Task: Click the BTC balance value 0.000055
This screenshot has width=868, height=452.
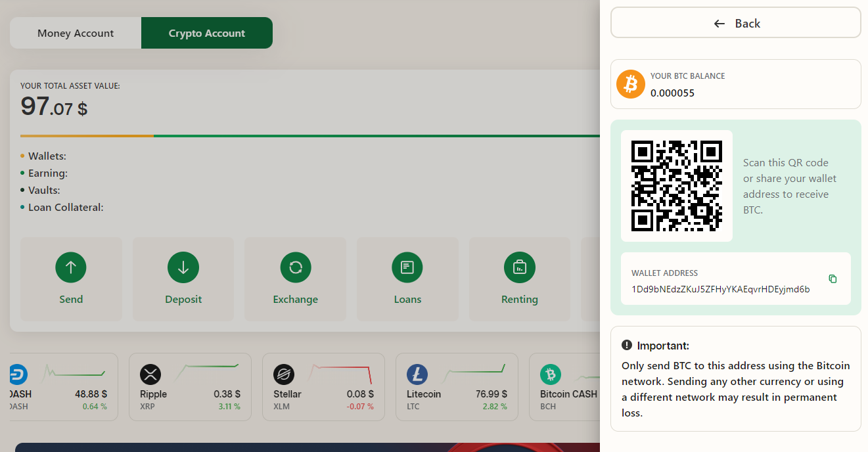Action: tap(672, 93)
